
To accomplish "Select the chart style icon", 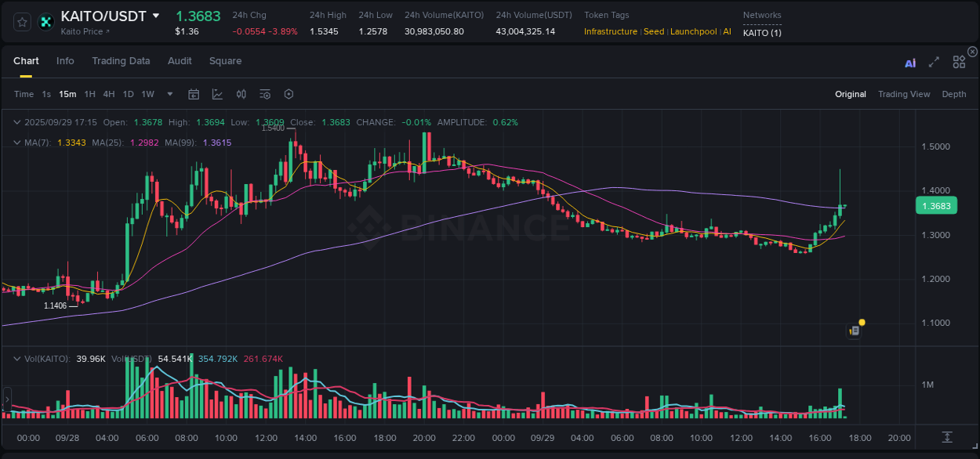I will [217, 94].
